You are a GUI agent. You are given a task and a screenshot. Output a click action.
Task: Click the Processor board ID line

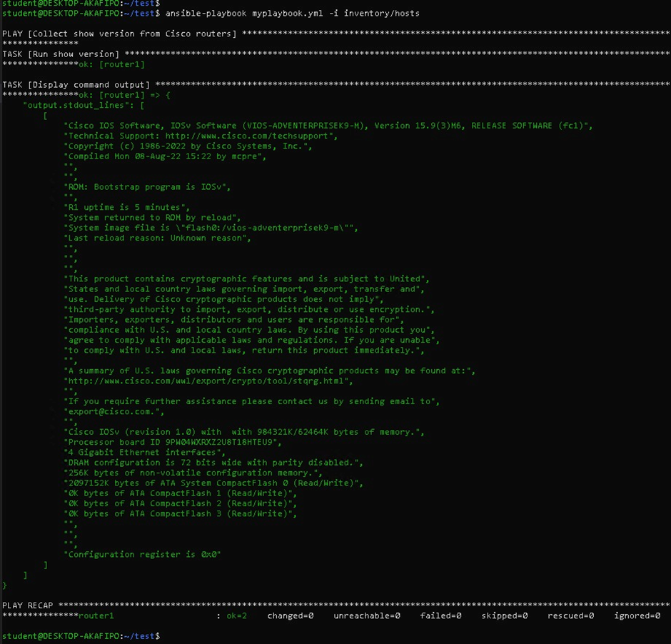(173, 443)
